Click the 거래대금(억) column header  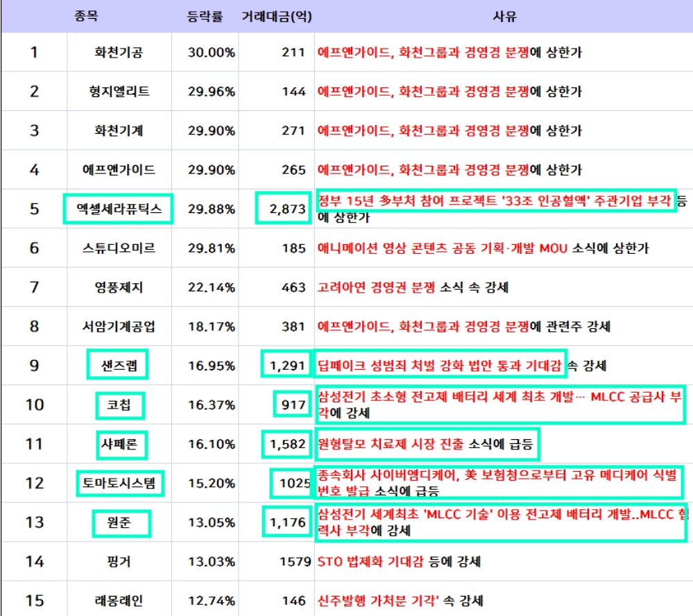[x=277, y=17]
